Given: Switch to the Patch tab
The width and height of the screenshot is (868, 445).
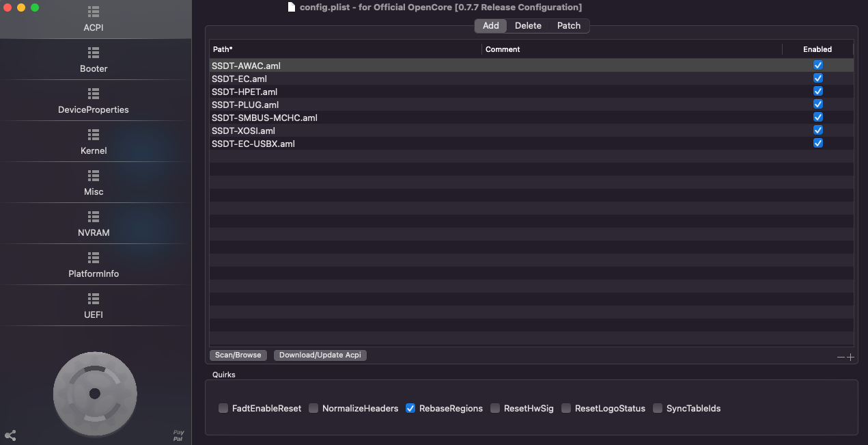Looking at the screenshot, I should [x=568, y=25].
